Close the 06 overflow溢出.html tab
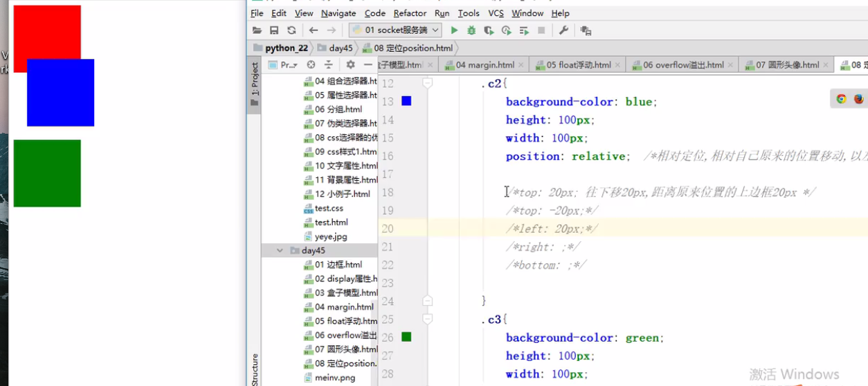Screen dimensions: 868x386 (x=730, y=65)
